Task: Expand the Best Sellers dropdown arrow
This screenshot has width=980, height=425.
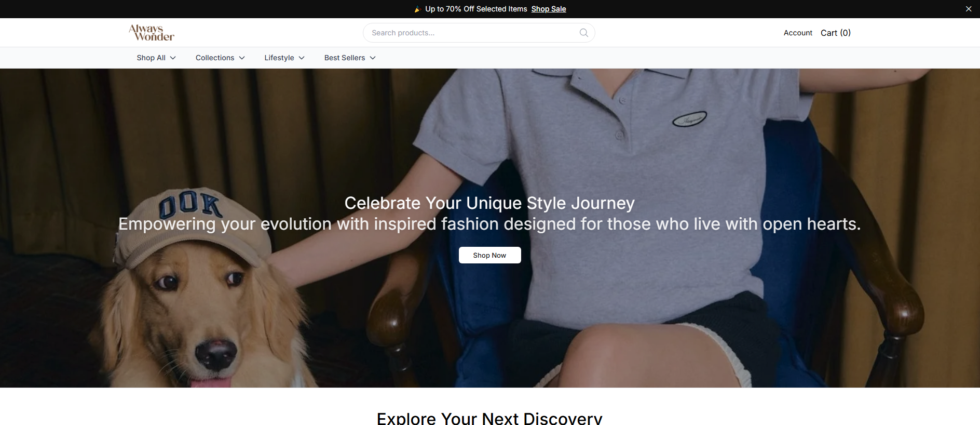Action: pyautogui.click(x=373, y=58)
